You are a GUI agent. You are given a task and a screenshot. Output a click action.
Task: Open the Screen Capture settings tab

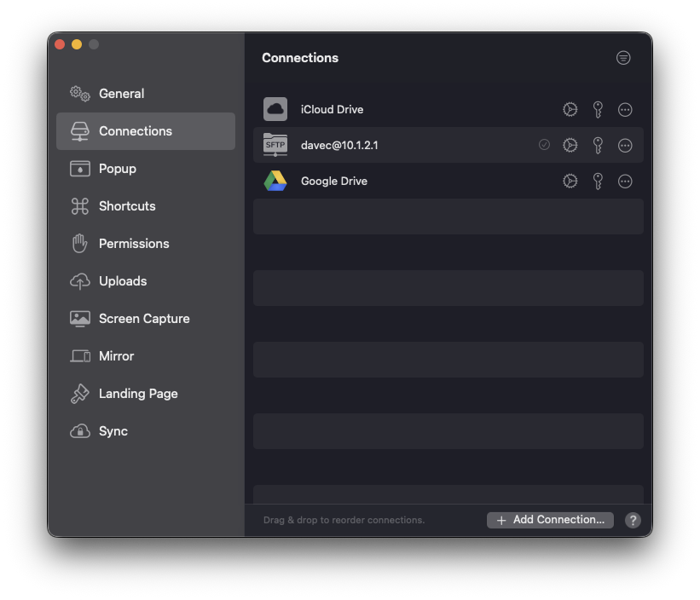pyautogui.click(x=144, y=319)
